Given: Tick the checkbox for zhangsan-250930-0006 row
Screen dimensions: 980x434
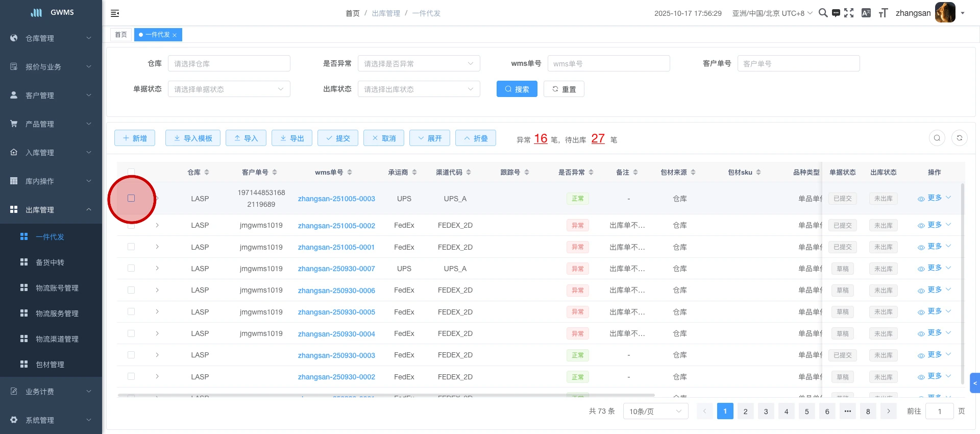Looking at the screenshot, I should pos(131,290).
